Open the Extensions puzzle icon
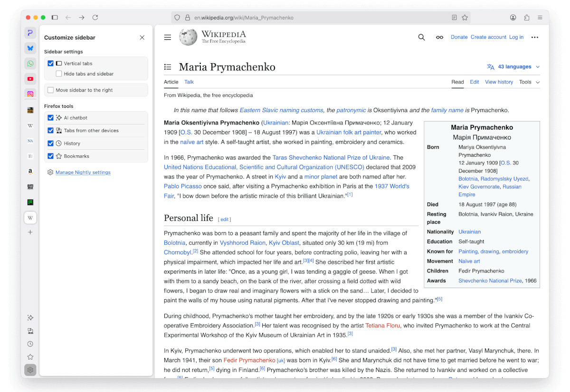The height and width of the screenshot is (392, 570). 527,18
